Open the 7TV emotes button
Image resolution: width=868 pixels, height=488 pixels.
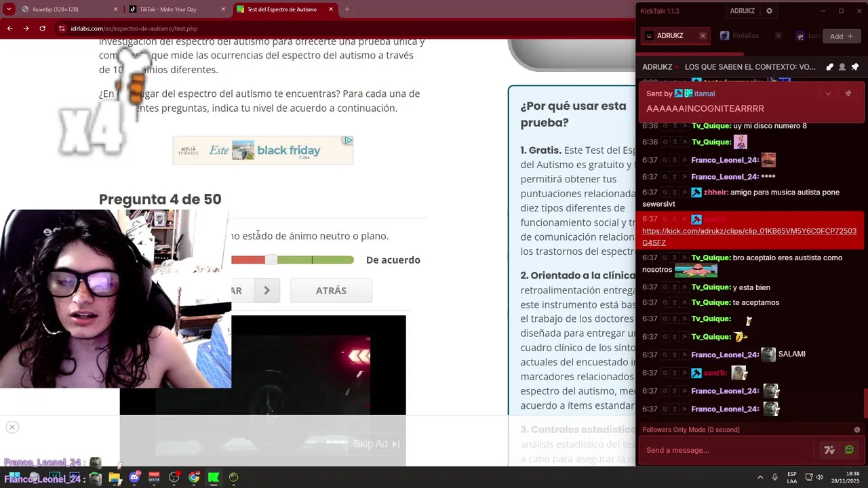point(829,450)
